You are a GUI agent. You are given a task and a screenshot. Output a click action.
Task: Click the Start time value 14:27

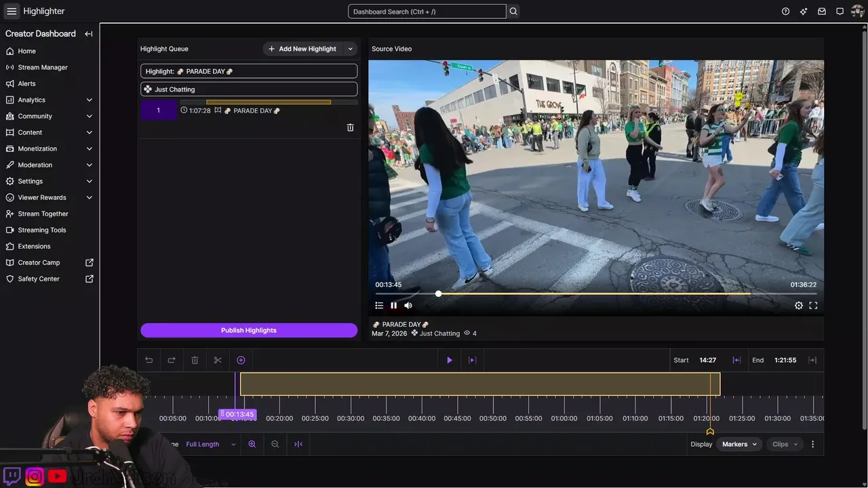click(708, 360)
